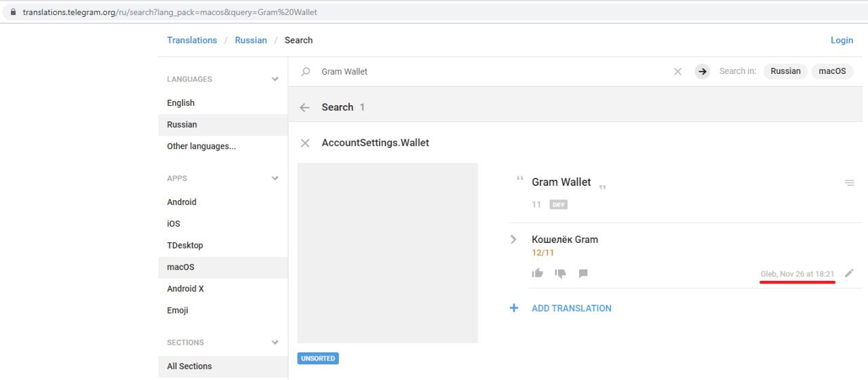Go back using the Search back arrow
The width and height of the screenshot is (868, 380).
(x=305, y=107)
